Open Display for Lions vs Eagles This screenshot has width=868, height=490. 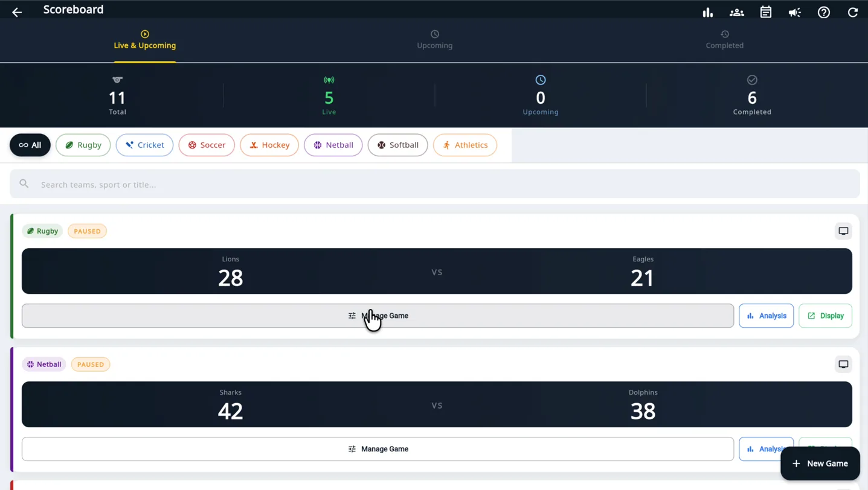click(826, 316)
